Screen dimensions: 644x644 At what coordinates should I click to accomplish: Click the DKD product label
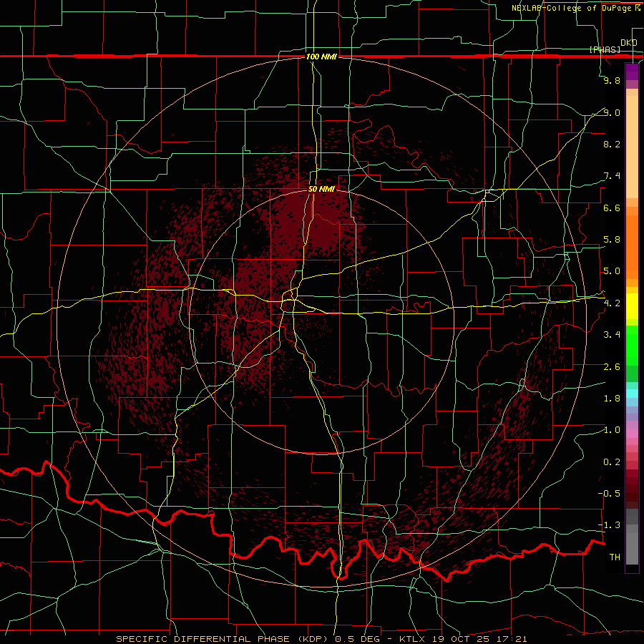(x=629, y=43)
